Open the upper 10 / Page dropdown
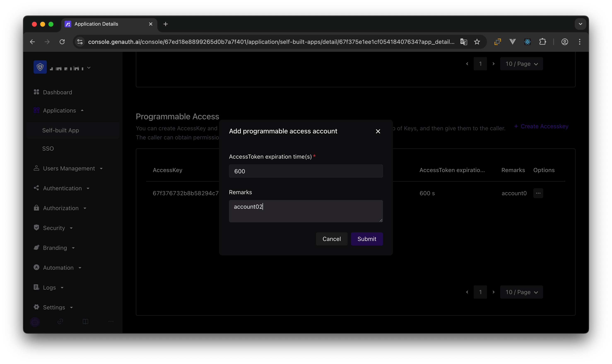The image size is (612, 364). click(521, 64)
